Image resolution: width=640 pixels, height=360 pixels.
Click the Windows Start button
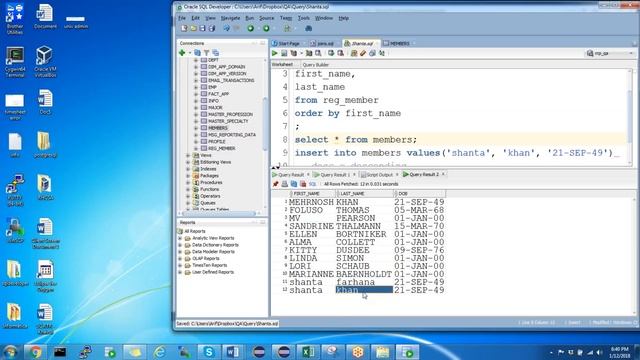[11, 352]
